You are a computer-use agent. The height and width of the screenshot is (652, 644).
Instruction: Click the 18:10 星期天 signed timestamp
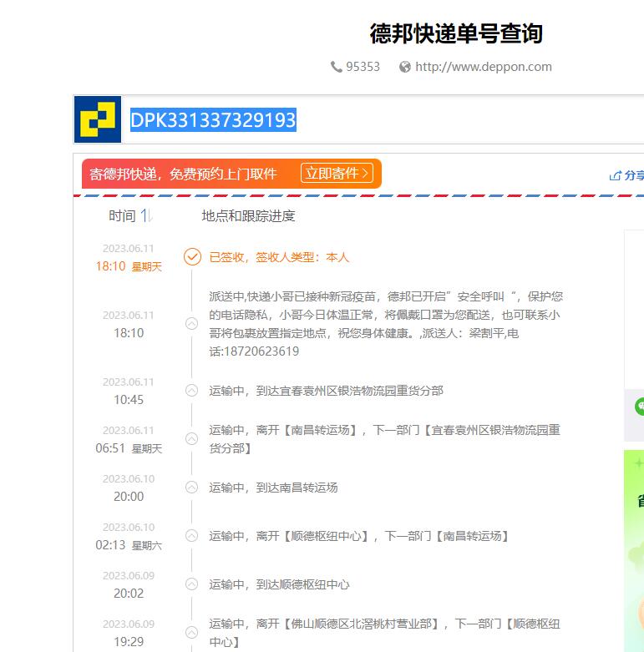tap(129, 266)
